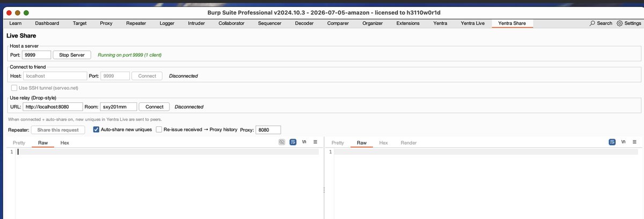Switch to the Dashboard tab
Screen dimensions: 644x219
(x=47, y=23)
